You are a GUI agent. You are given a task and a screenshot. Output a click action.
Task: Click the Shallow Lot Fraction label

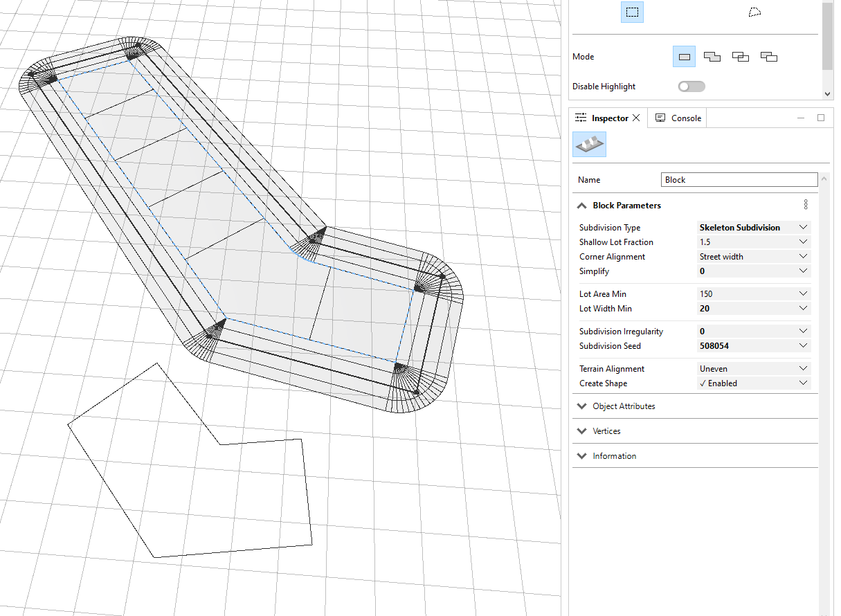click(x=616, y=242)
